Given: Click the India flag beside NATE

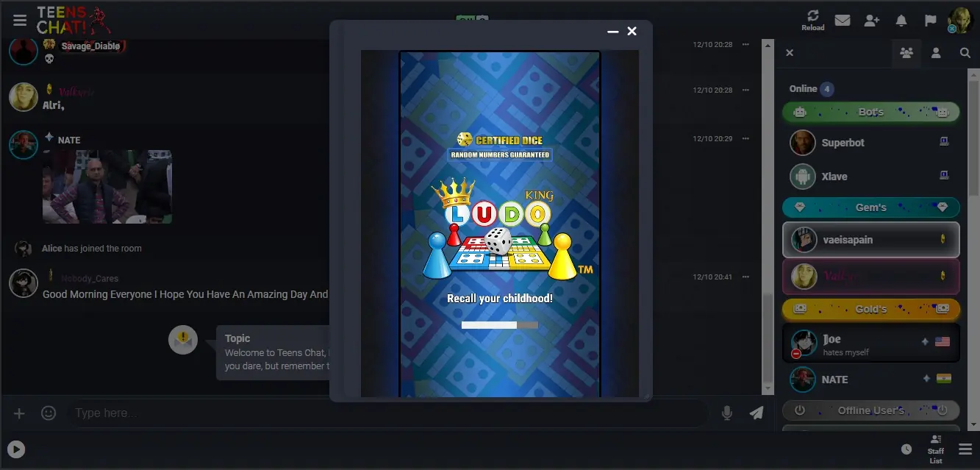Looking at the screenshot, I should (944, 379).
